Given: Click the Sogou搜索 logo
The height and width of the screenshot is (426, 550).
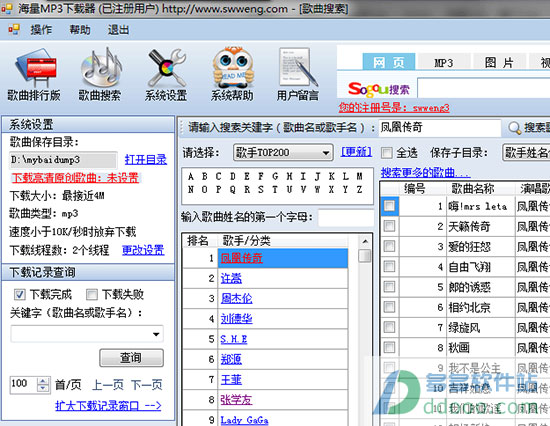Looking at the screenshot, I should click(378, 89).
